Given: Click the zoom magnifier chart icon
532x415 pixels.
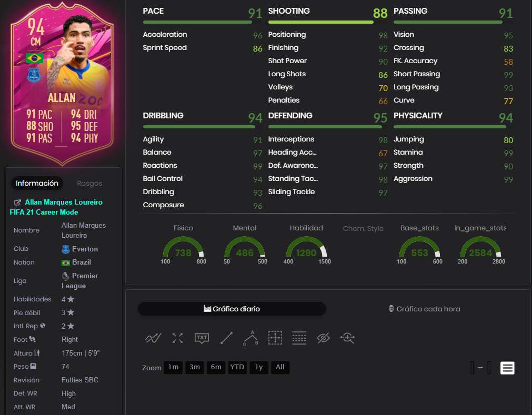Looking at the screenshot, I should (347, 338).
